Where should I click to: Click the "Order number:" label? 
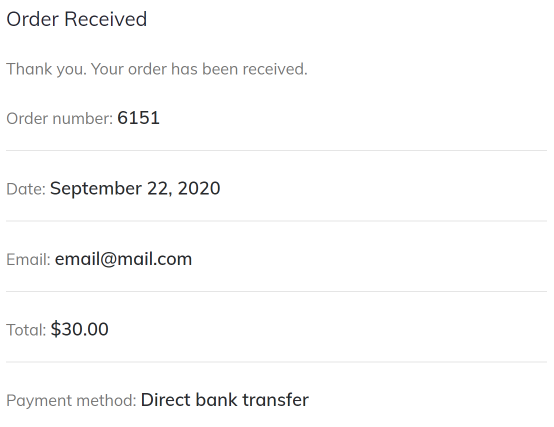pos(59,119)
